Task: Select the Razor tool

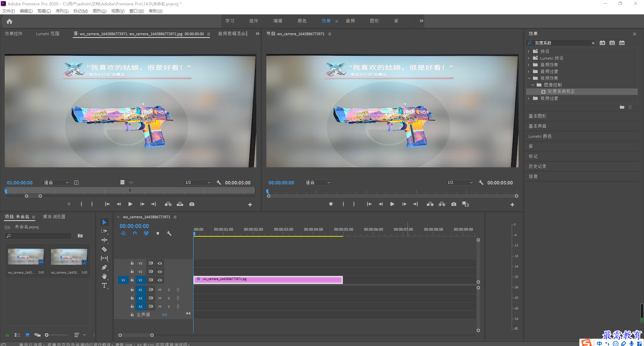Action: point(104,249)
